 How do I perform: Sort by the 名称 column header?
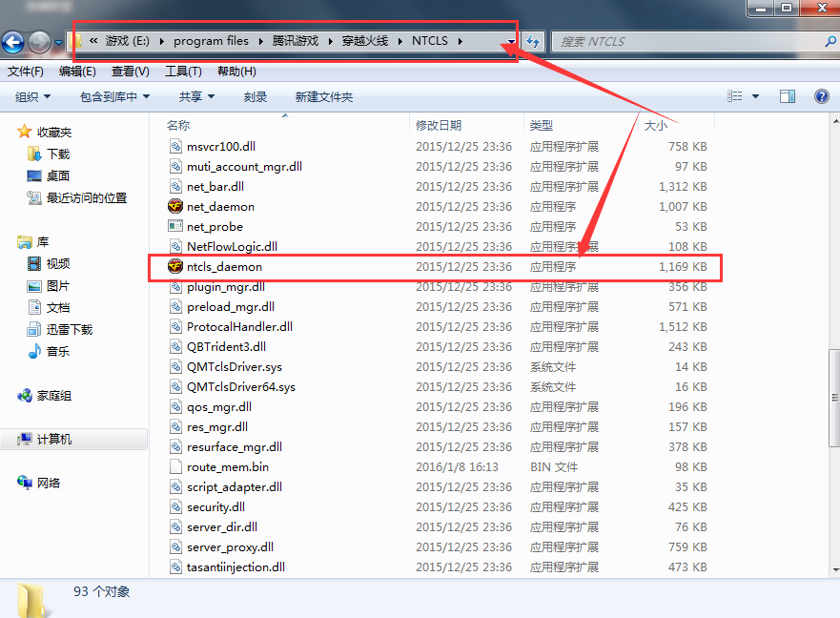(x=178, y=126)
